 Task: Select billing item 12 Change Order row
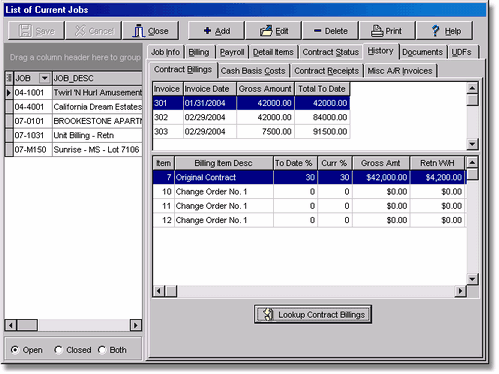309,220
